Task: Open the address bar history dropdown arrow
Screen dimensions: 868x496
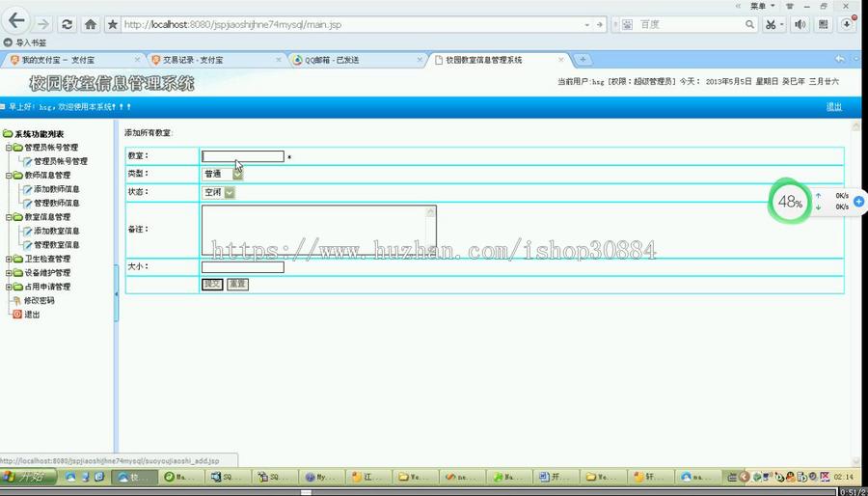Action: (x=586, y=25)
